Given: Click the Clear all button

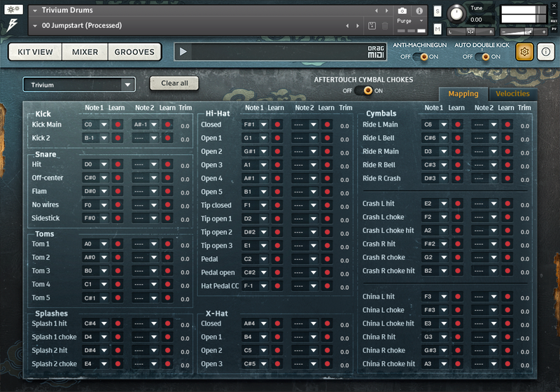Looking at the screenshot, I should [174, 83].
